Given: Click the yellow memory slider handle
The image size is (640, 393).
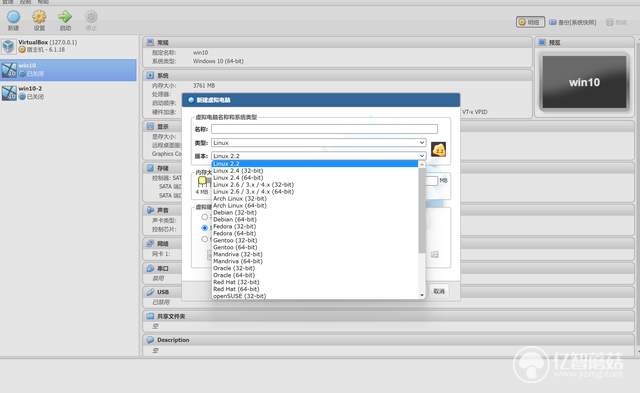Looking at the screenshot, I should coord(202,180).
